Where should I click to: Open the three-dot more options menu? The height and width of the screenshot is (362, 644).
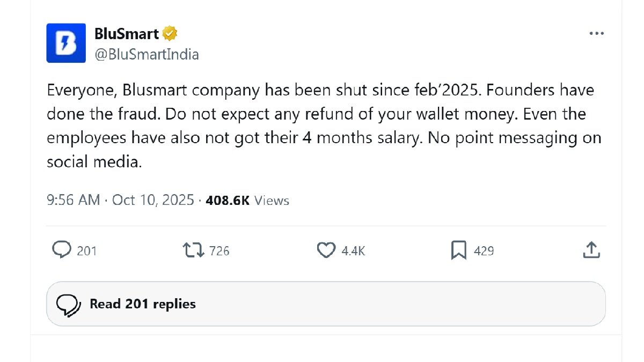[x=596, y=34]
